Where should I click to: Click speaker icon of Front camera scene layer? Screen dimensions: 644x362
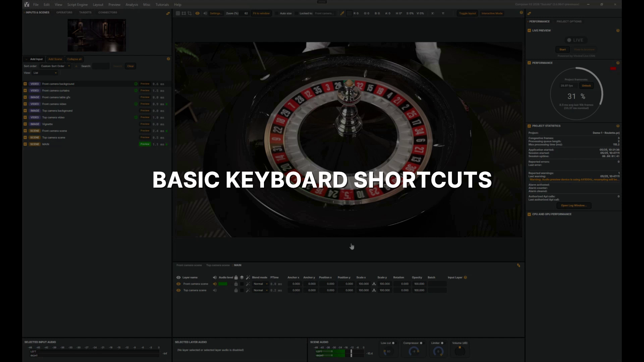coord(215,284)
